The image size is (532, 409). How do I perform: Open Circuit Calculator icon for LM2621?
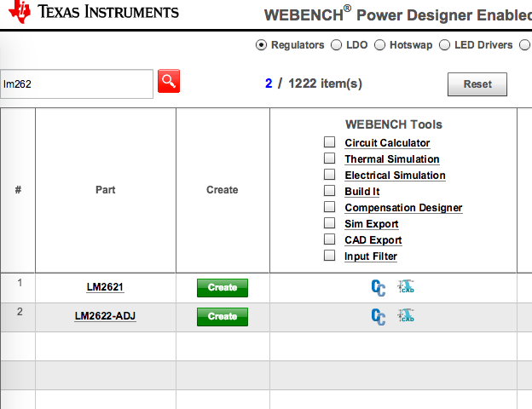click(x=379, y=288)
